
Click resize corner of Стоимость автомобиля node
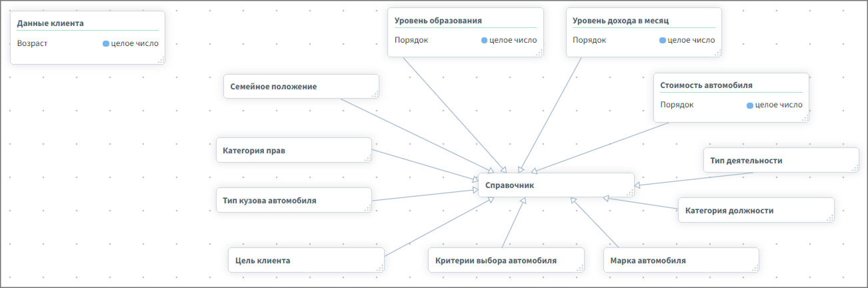pos(805,118)
